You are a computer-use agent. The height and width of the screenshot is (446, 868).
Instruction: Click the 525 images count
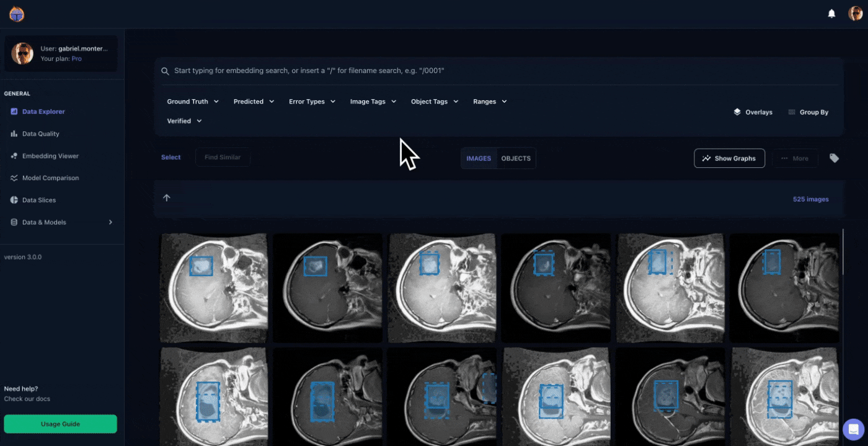point(810,199)
